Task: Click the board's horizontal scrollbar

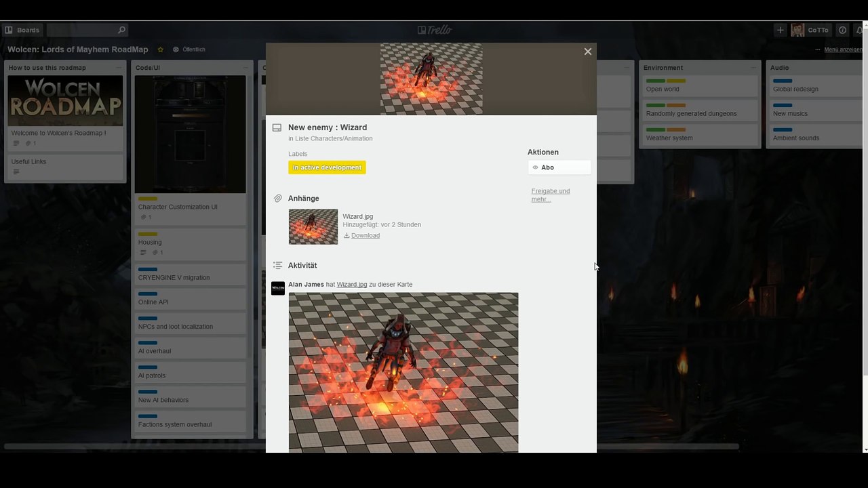Action: [x=371, y=447]
